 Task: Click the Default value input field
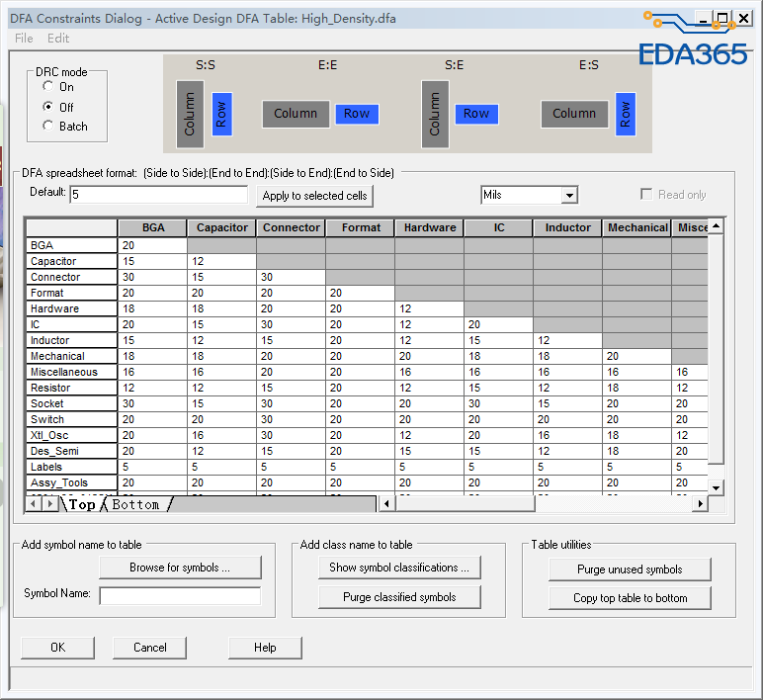[x=159, y=195]
